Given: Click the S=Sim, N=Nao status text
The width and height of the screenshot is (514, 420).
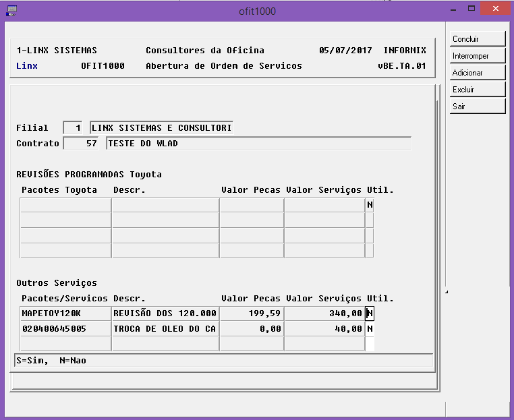Looking at the screenshot, I should tap(51, 361).
